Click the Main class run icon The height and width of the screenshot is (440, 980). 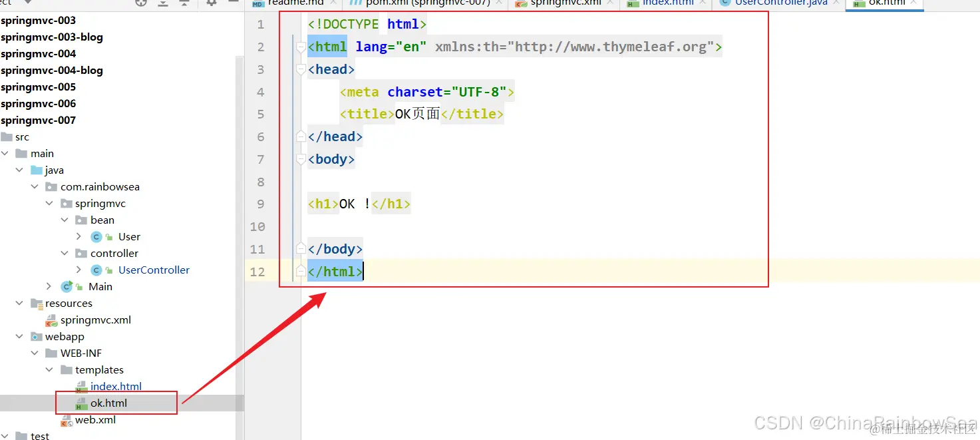click(x=67, y=287)
